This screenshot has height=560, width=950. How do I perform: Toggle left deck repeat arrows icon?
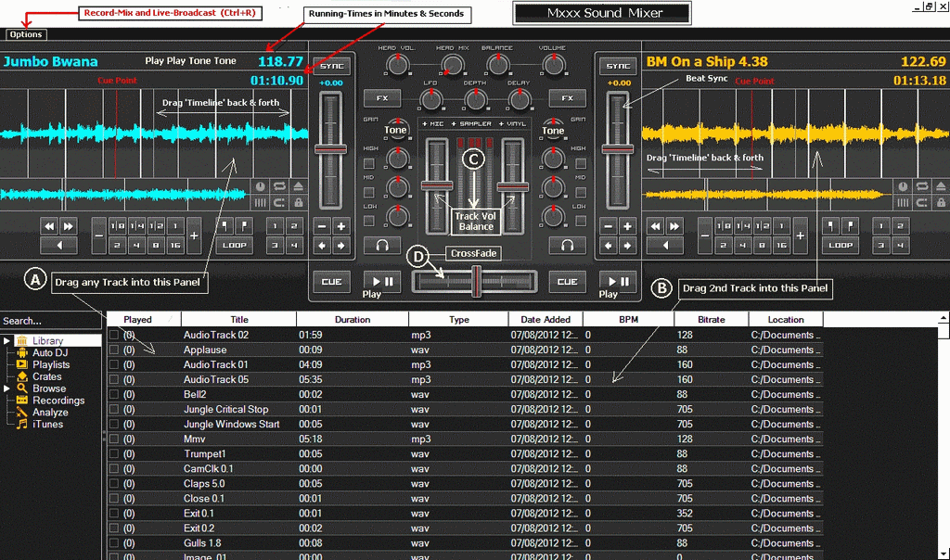[x=279, y=186]
